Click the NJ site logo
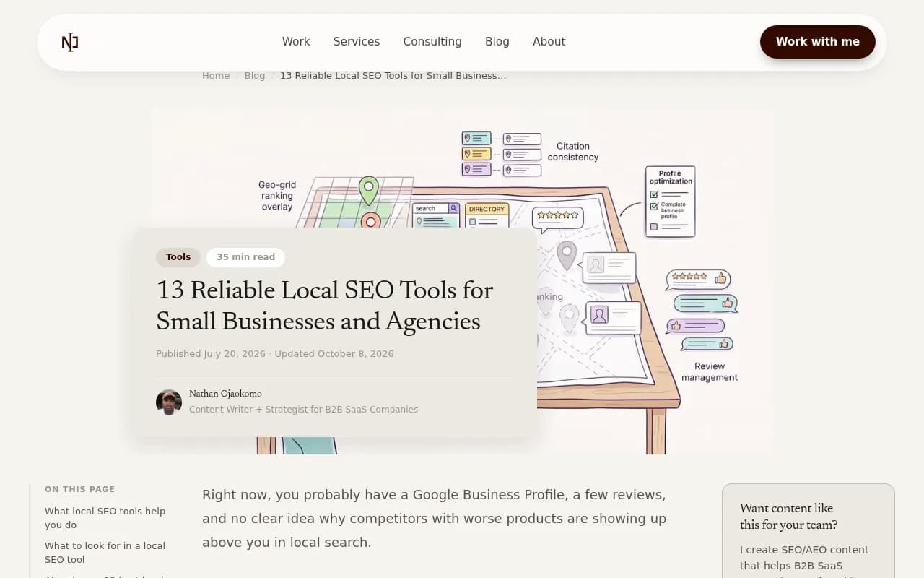The height and width of the screenshot is (578, 924). point(70,43)
